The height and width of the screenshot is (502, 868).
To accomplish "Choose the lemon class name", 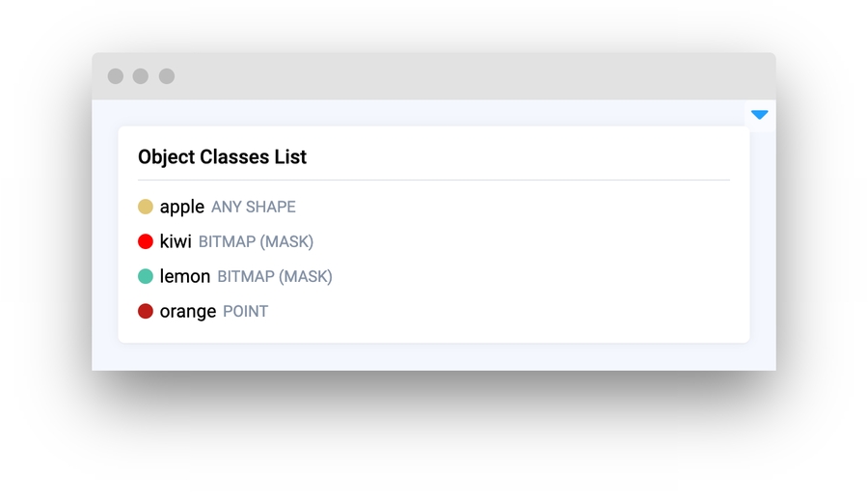I will [185, 276].
